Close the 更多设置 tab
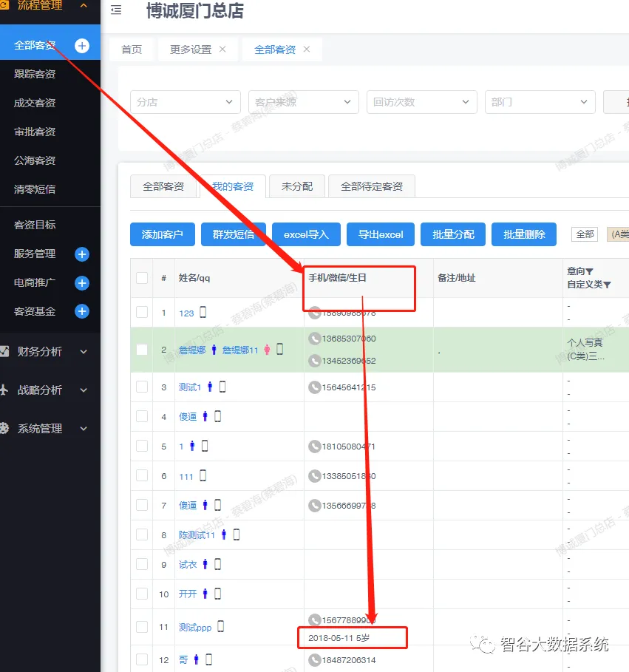 (x=222, y=50)
